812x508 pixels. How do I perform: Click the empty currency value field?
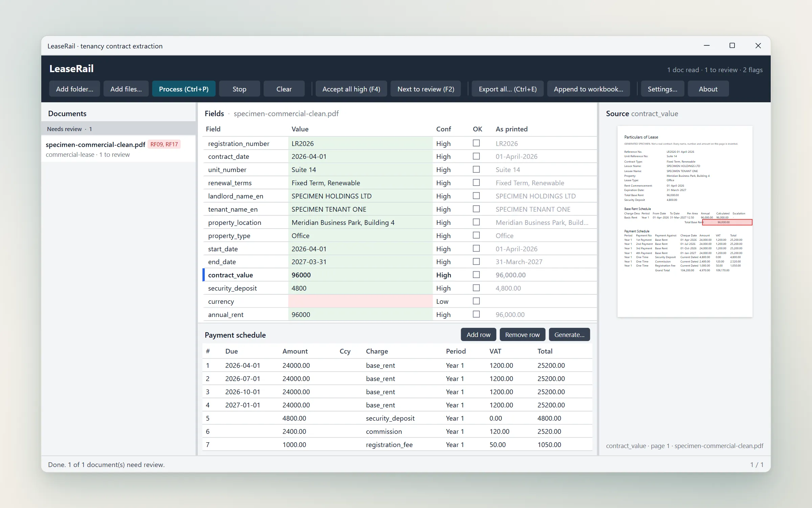pos(360,301)
